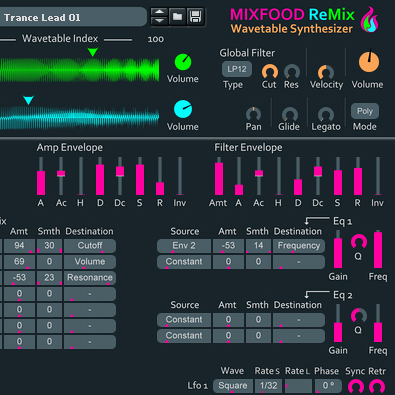Viewport: 395px width, 395px height.
Task: Select the green wavetable waveform display
Action: 79,70
